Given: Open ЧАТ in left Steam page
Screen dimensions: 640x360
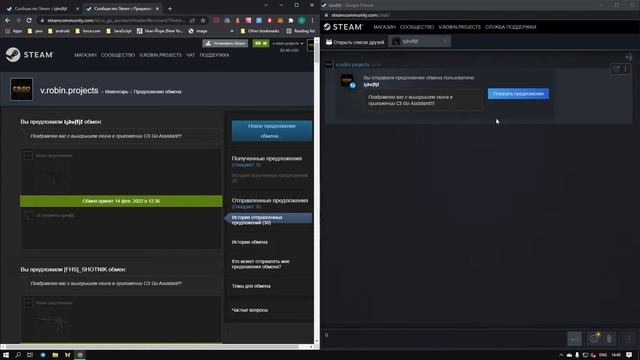Looking at the screenshot, I should coord(190,55).
